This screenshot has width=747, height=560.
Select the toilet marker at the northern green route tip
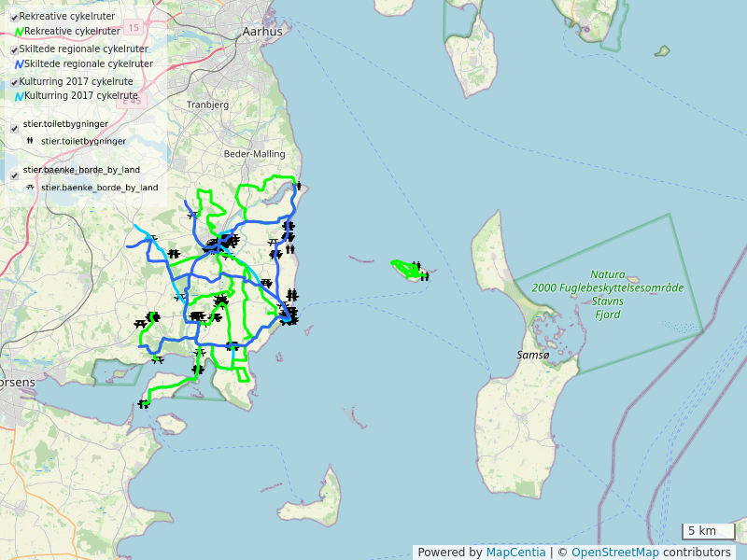298,186
